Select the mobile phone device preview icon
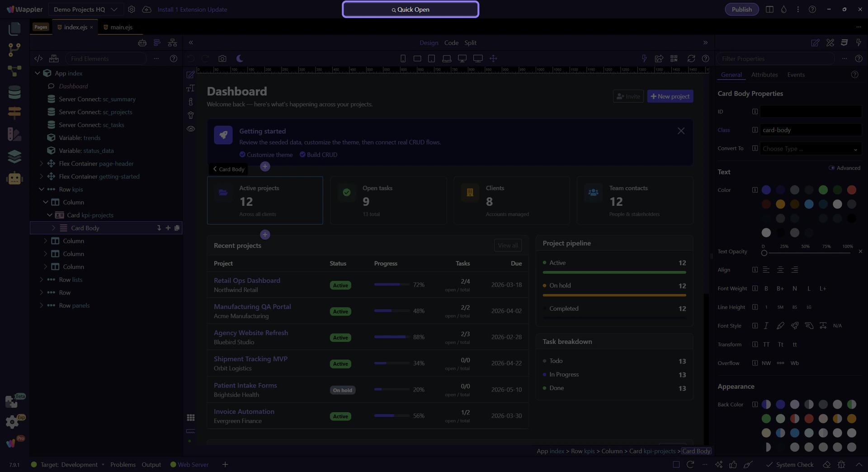868x472 pixels. click(403, 59)
